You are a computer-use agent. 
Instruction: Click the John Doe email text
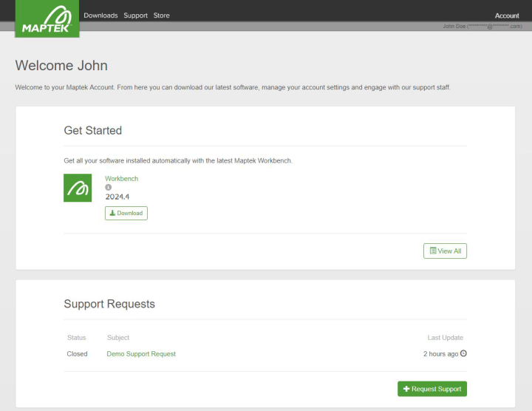click(482, 26)
